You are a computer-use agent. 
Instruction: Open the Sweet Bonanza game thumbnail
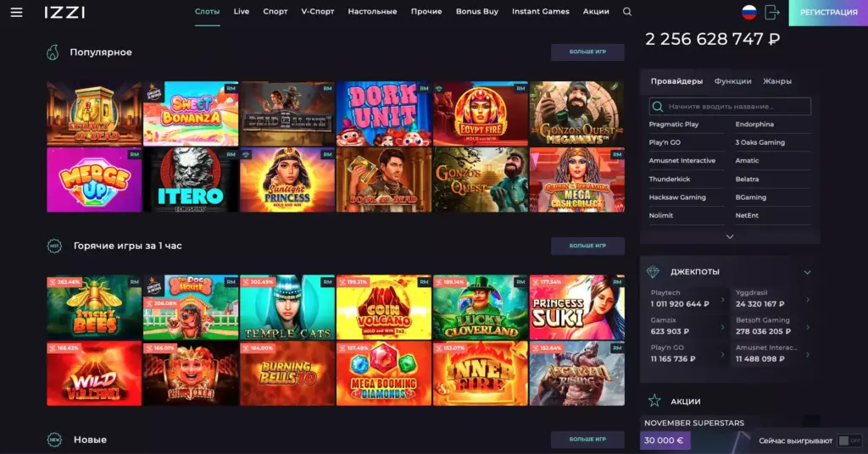coord(191,113)
